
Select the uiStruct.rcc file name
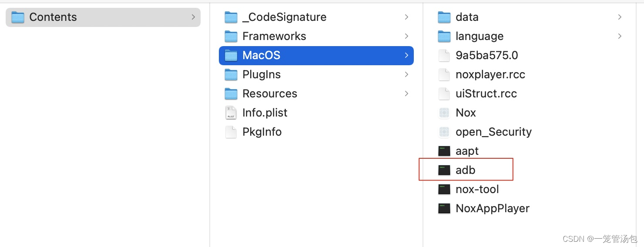click(x=486, y=93)
